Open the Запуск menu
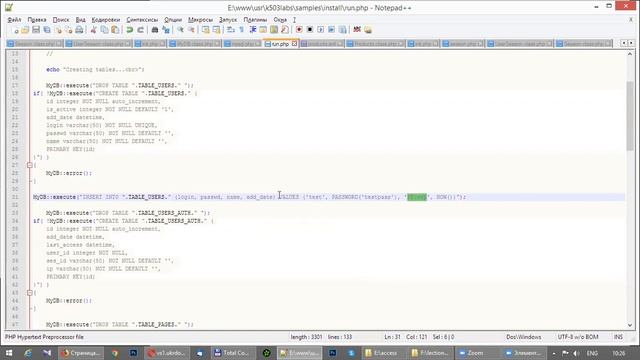 tap(228, 20)
